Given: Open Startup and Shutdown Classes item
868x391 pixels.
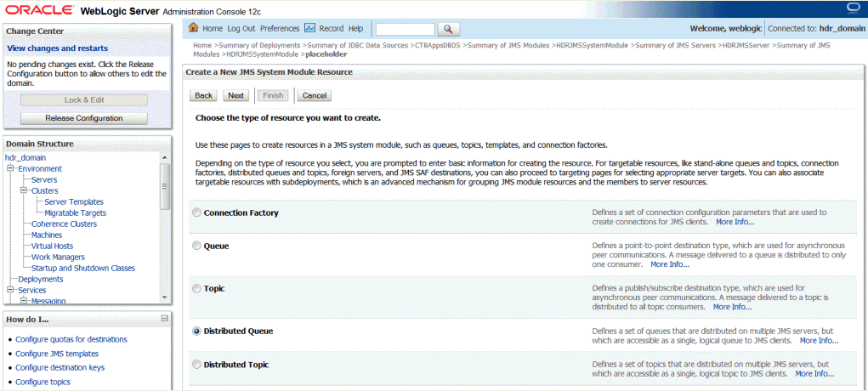Looking at the screenshot, I should [x=83, y=269].
